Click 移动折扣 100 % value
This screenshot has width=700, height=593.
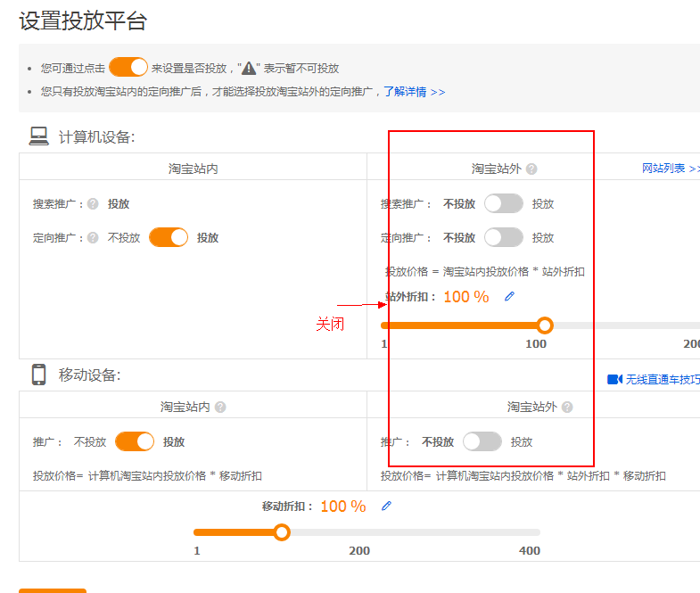tap(342, 507)
